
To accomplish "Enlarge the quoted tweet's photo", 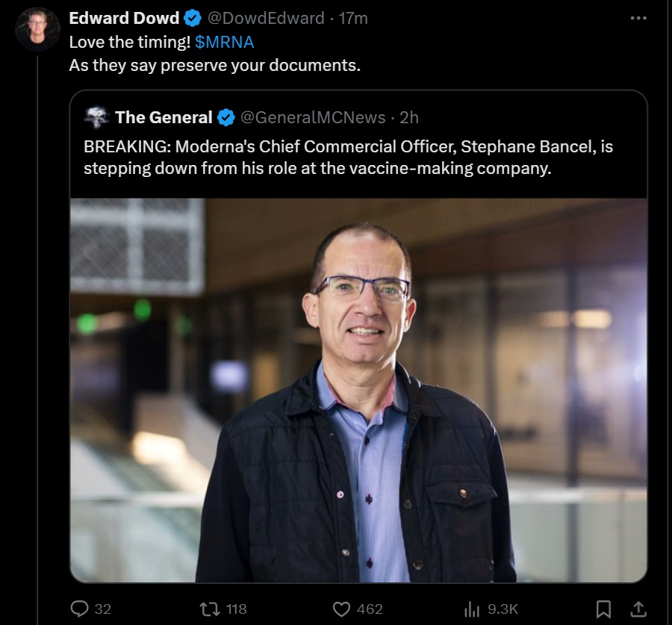I will [358, 390].
